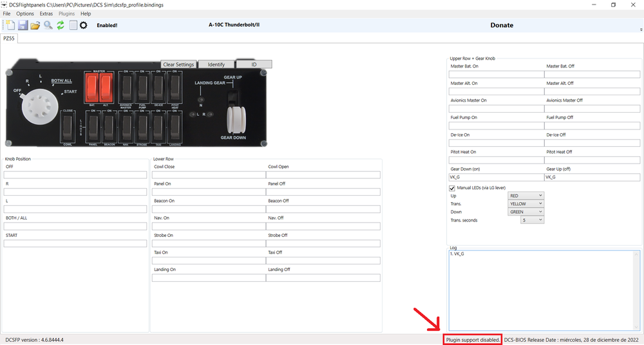
Task: Click the Master Alt. Off input field
Action: click(592, 91)
